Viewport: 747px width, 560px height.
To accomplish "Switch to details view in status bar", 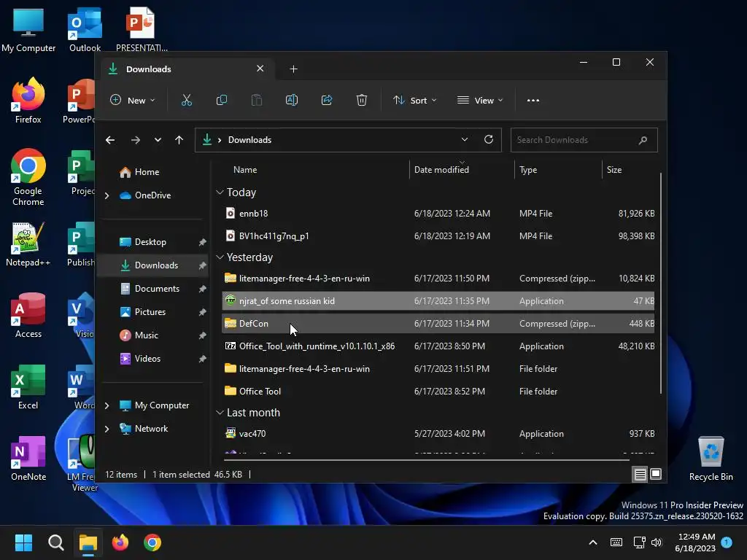I will 640,474.
